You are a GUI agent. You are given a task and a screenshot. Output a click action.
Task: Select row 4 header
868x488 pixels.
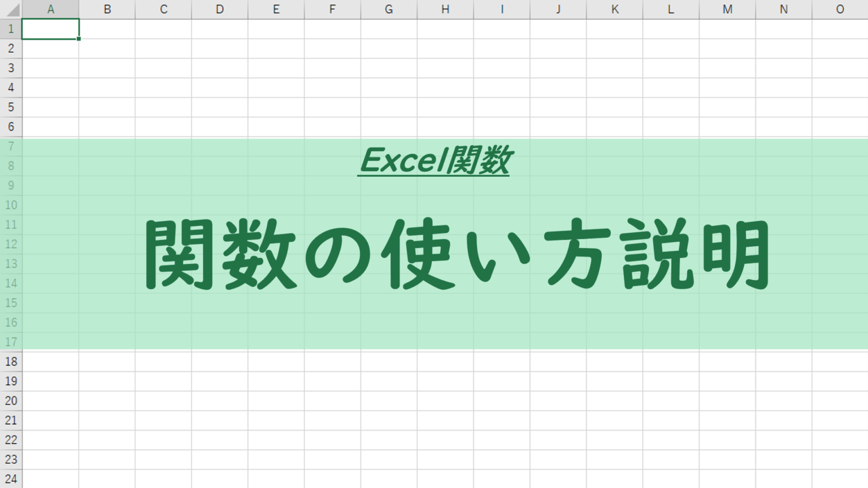[x=11, y=88]
